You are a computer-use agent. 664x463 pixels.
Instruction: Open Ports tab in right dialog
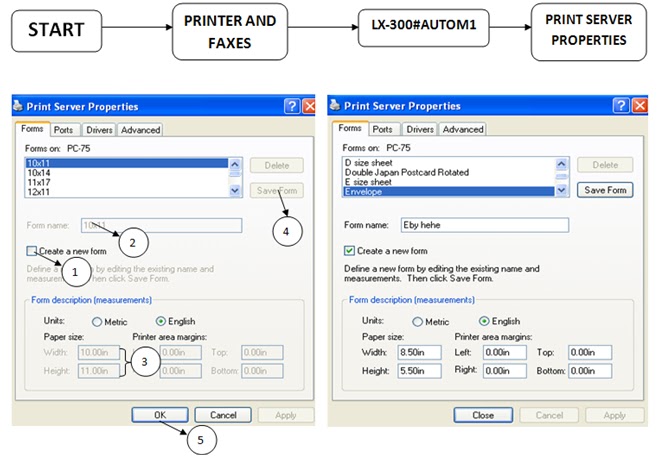click(x=382, y=129)
